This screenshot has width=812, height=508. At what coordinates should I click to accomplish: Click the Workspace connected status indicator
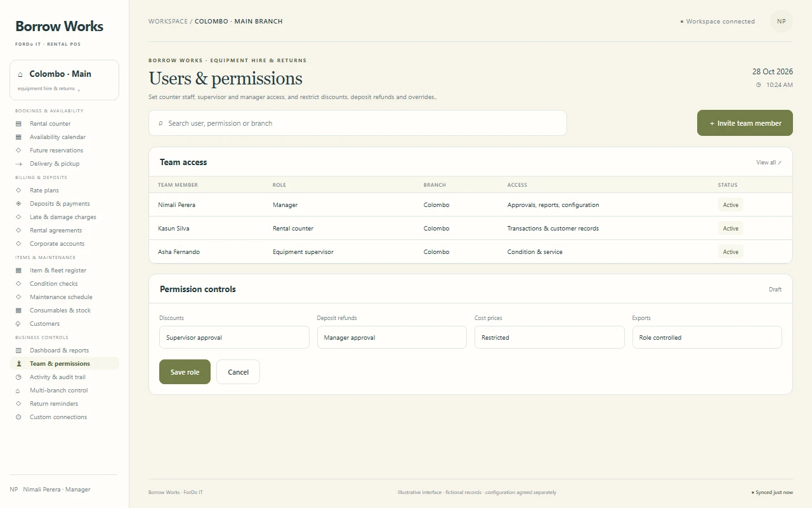pos(717,22)
